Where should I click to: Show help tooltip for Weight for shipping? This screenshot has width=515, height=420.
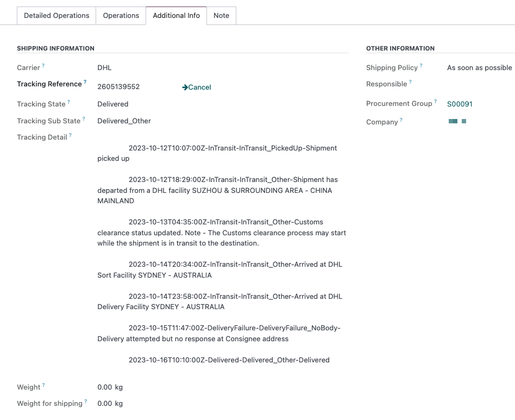86,402
